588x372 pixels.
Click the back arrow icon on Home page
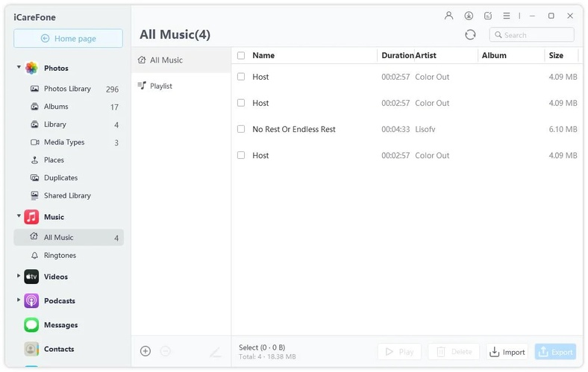45,39
